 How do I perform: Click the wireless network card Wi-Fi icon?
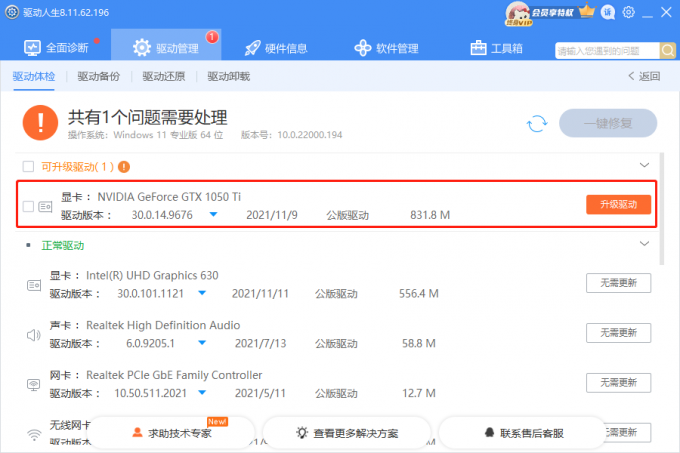(34, 434)
